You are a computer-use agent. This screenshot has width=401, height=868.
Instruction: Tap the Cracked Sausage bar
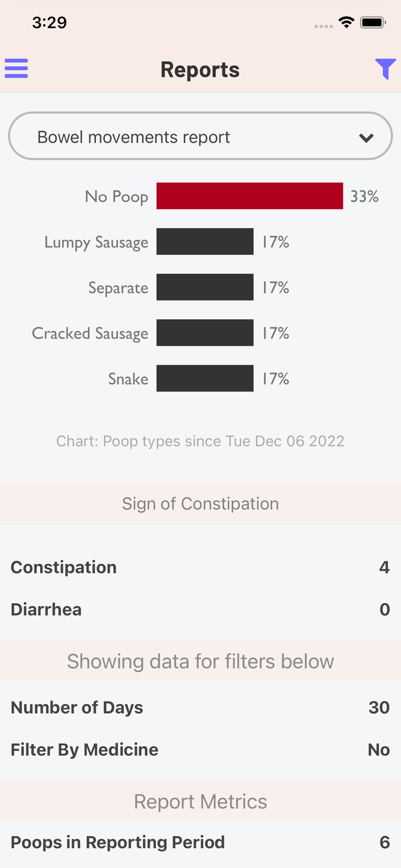[205, 332]
